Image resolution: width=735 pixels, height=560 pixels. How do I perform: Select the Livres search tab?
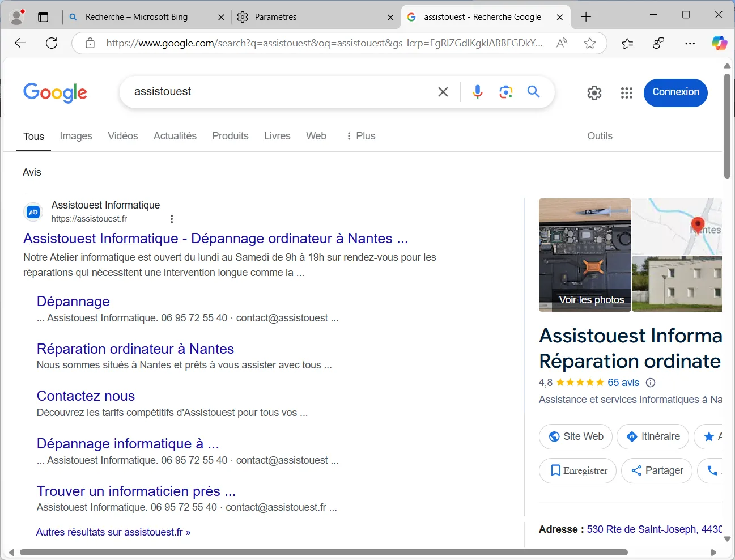coord(277,136)
